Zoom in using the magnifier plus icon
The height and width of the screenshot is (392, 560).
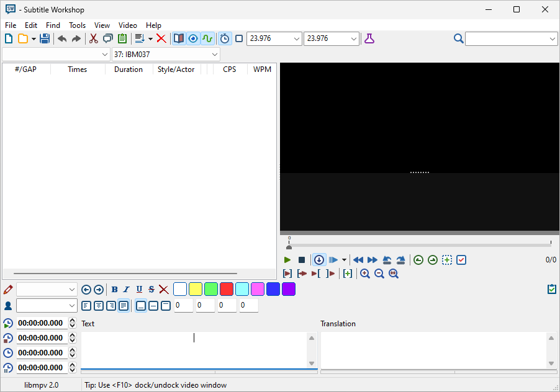(365, 274)
